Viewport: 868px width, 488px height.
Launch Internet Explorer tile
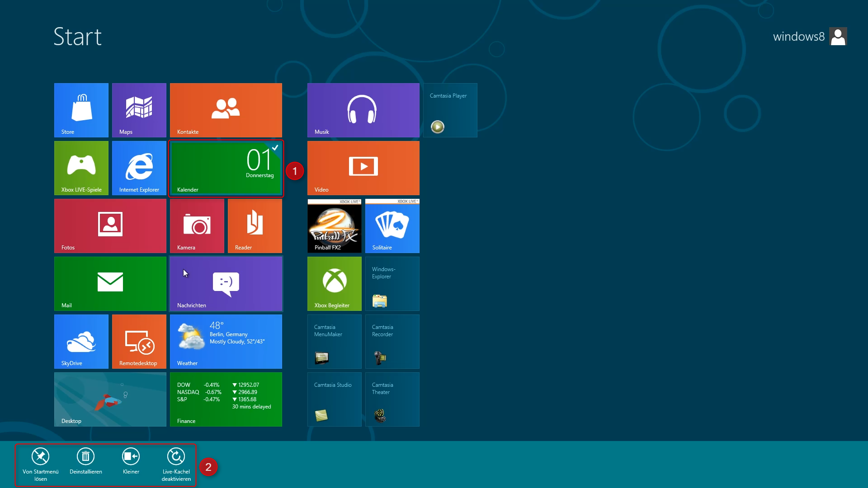coord(139,168)
